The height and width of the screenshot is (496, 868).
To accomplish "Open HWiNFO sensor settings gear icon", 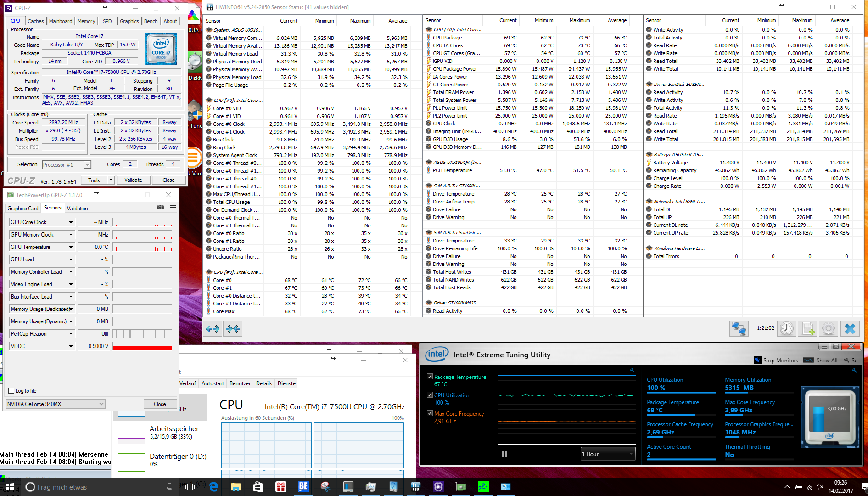I will coord(829,329).
